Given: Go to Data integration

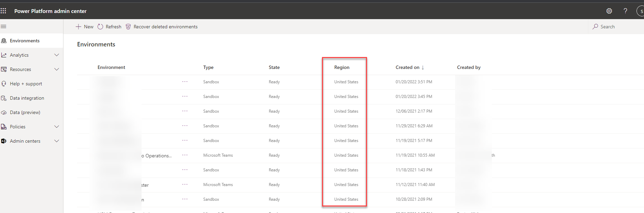Looking at the screenshot, I should tap(27, 98).
